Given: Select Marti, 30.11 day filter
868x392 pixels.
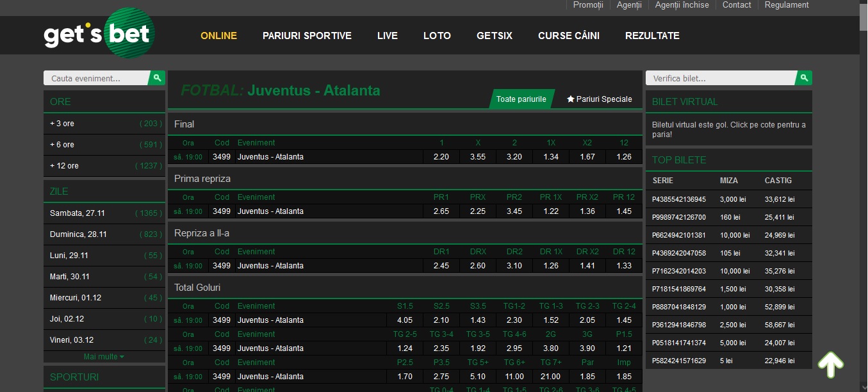Looking at the screenshot, I should [104, 277].
